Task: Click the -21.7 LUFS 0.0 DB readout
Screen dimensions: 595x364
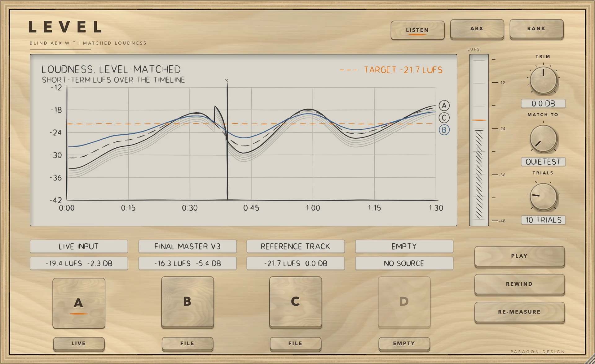Action: click(x=296, y=263)
